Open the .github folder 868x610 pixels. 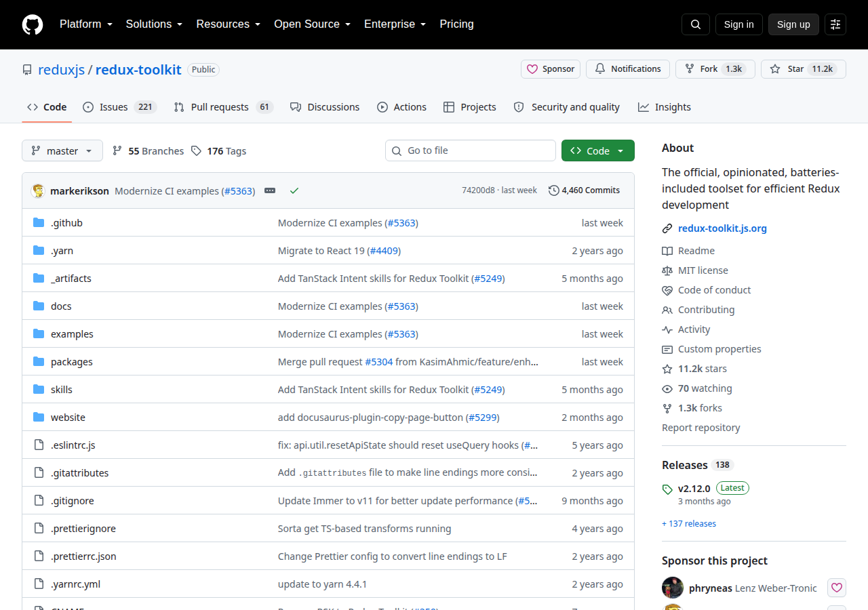pos(66,223)
